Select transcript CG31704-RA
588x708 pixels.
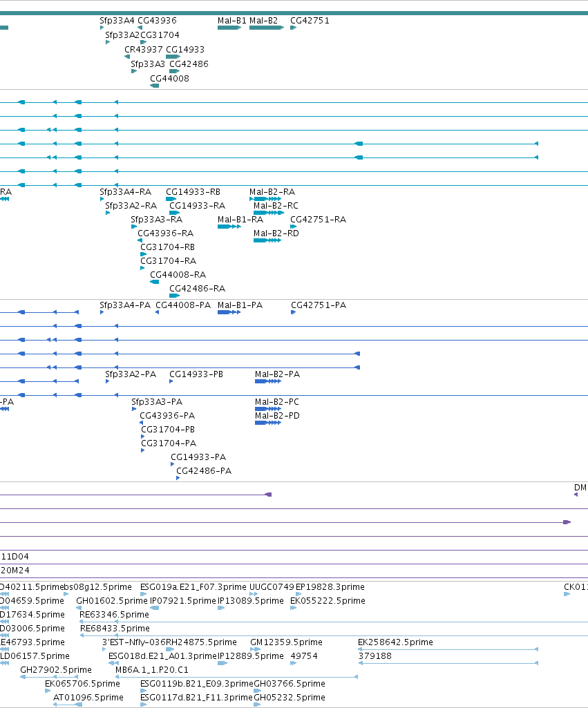[x=169, y=261]
